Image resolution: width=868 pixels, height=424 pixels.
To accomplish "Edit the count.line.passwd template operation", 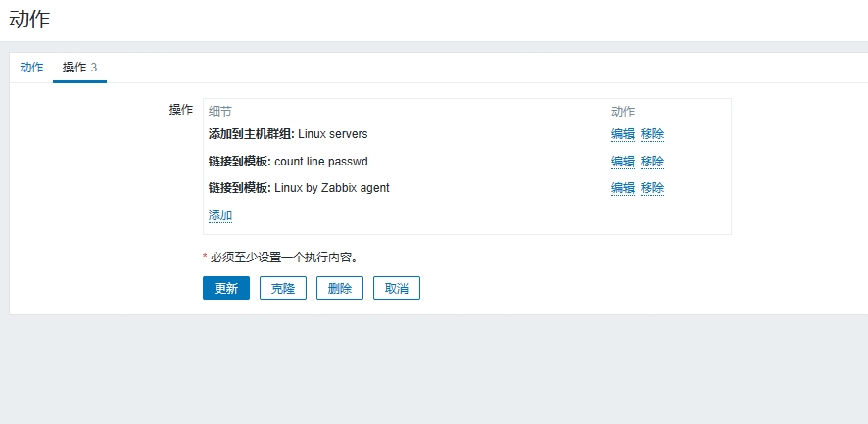I will (622, 162).
